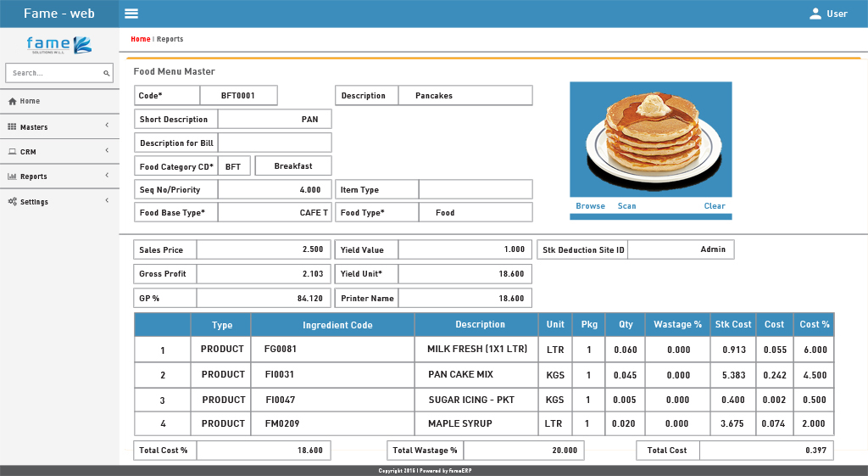Click the User profile icon

click(x=815, y=14)
